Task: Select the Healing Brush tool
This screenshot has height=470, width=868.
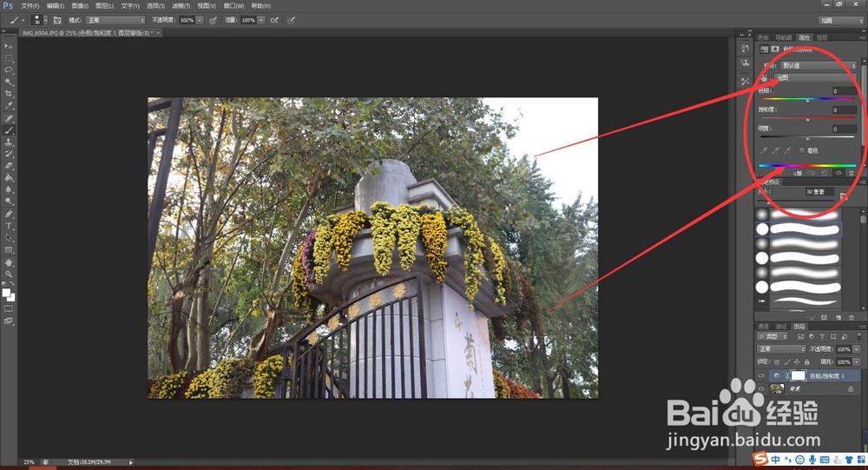Action: (x=9, y=118)
